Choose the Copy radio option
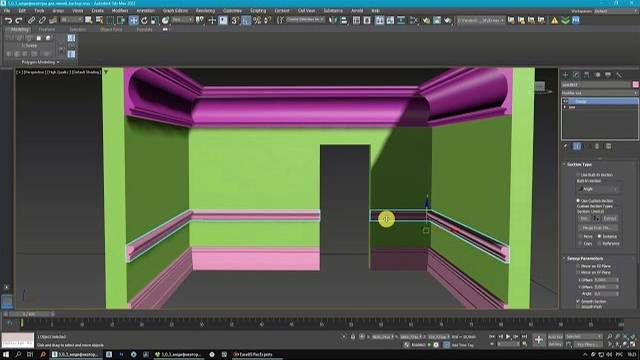Image resolution: width=640 pixels, height=360 pixels. 580,243
